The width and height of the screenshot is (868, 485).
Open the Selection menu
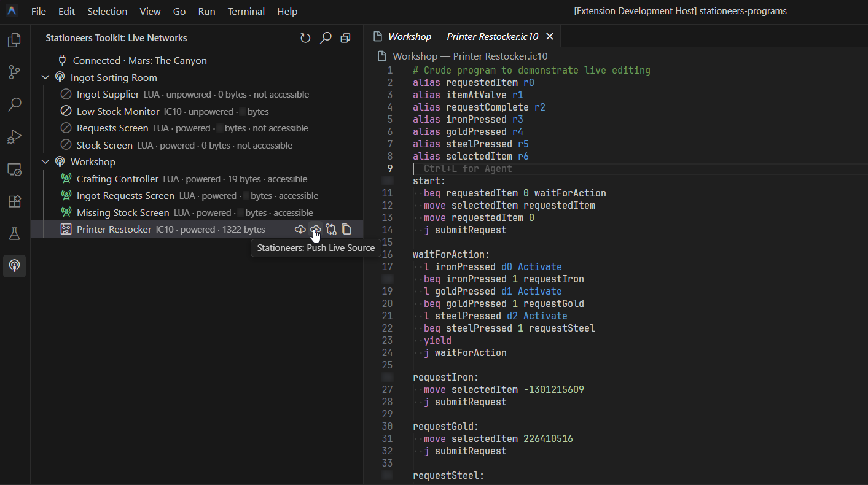(108, 11)
